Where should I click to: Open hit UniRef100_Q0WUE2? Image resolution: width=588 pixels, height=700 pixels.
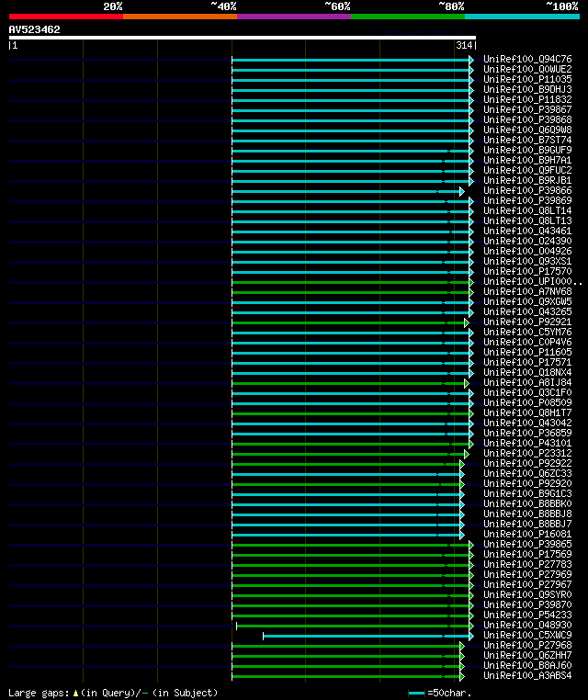[x=527, y=69]
